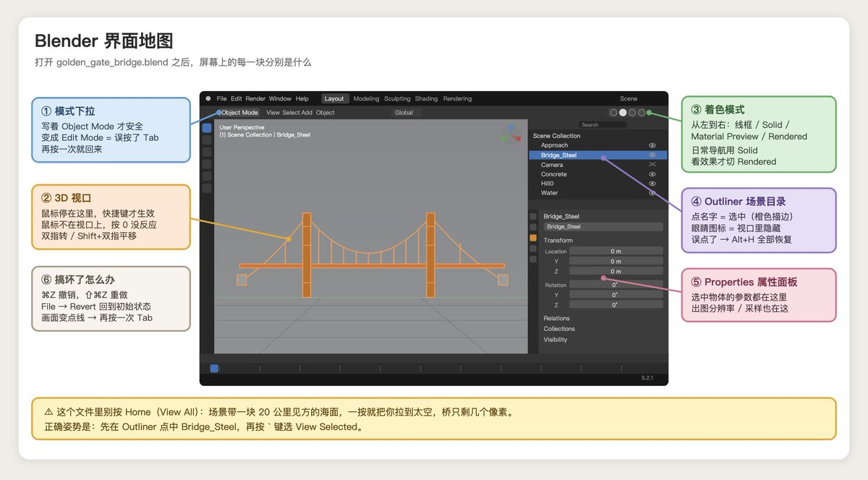Expand the Collections panel
Screen dimensions: 868x480
[559, 329]
